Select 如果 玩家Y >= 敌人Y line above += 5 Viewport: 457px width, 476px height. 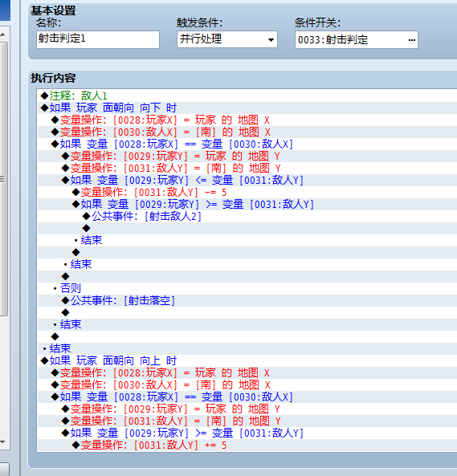(247, 433)
